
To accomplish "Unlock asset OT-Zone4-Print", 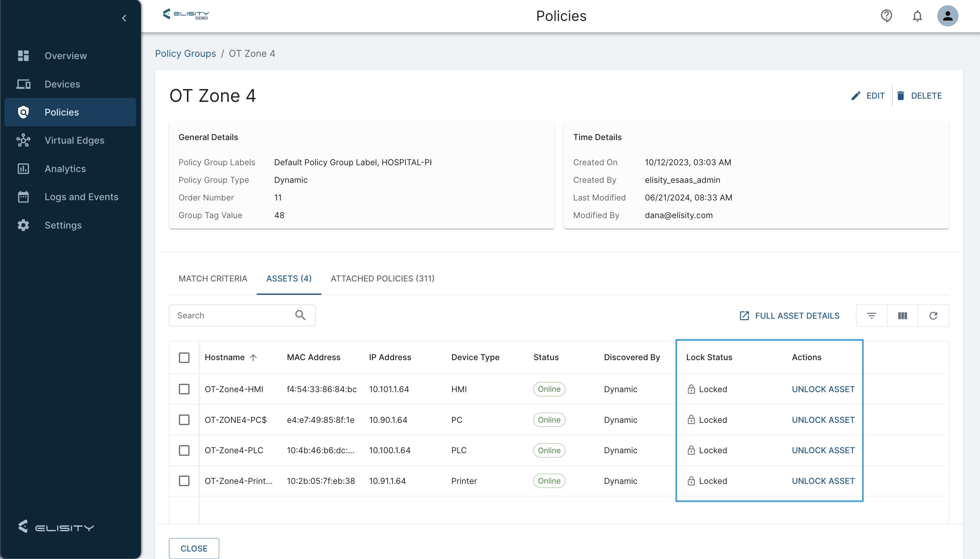I will pyautogui.click(x=823, y=481).
